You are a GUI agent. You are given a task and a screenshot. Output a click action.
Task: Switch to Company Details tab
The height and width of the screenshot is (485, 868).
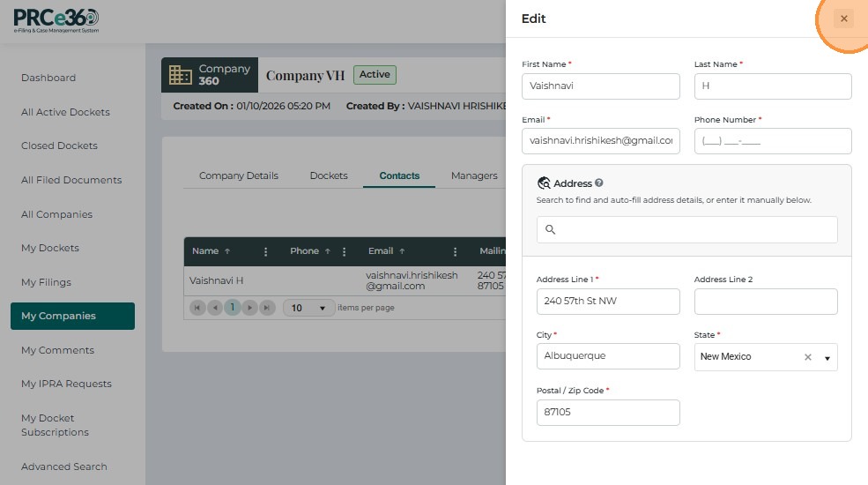click(239, 175)
